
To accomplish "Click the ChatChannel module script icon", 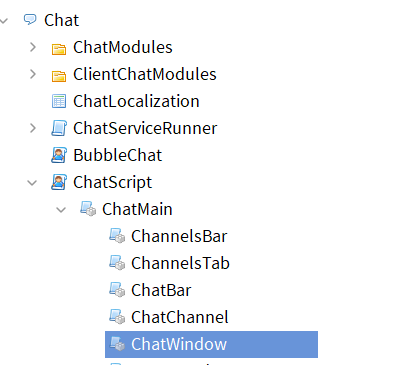I will tap(117, 317).
